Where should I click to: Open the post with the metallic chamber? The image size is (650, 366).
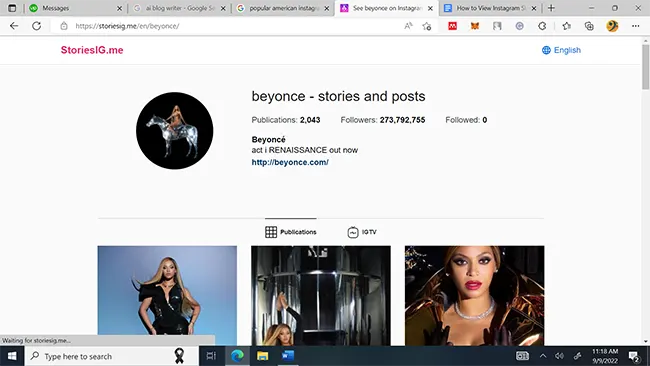tap(321, 296)
